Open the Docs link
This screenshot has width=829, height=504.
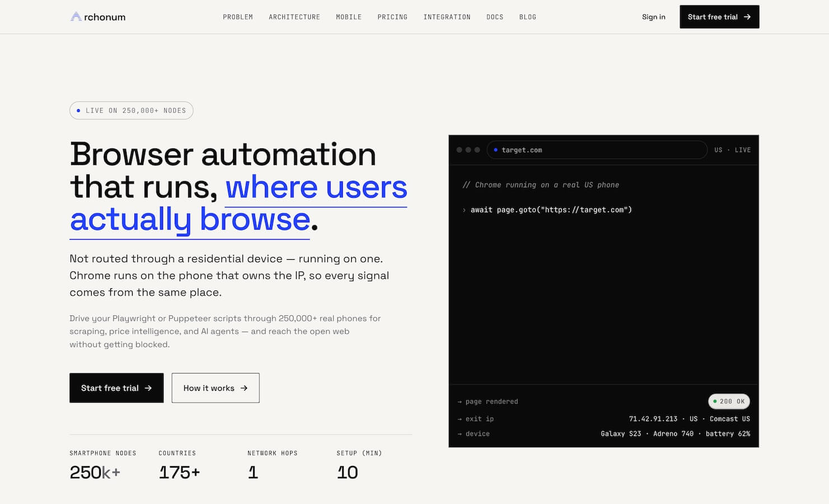coord(495,17)
